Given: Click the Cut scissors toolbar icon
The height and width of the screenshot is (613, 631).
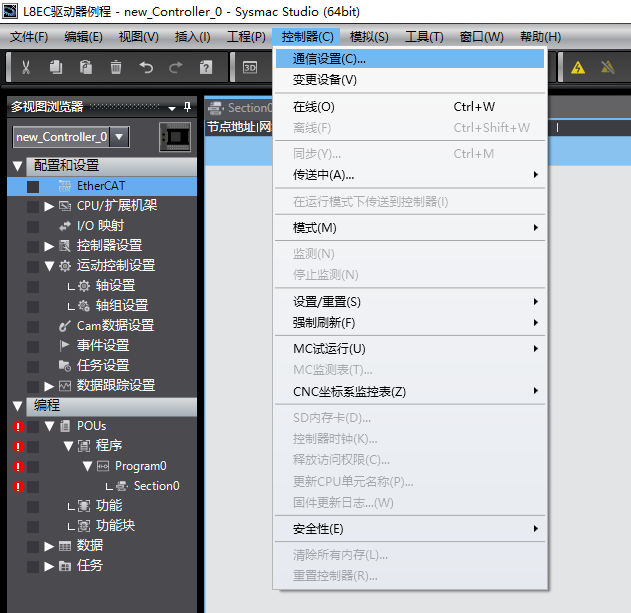Looking at the screenshot, I should click(x=26, y=67).
